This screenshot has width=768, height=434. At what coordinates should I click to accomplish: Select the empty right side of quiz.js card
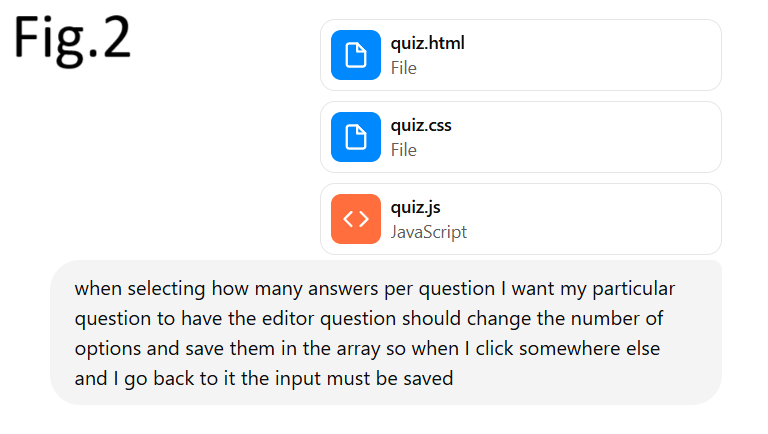tap(620, 219)
